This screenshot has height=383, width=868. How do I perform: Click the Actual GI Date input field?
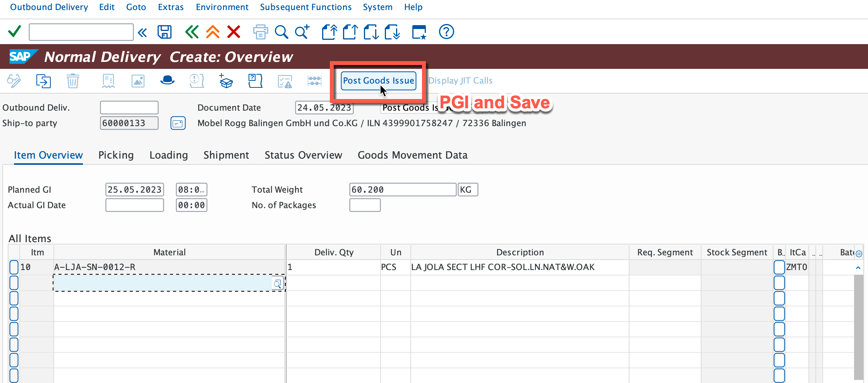pyautogui.click(x=134, y=205)
